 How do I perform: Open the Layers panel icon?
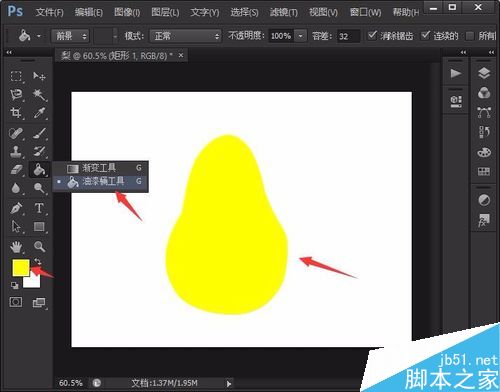tap(484, 73)
